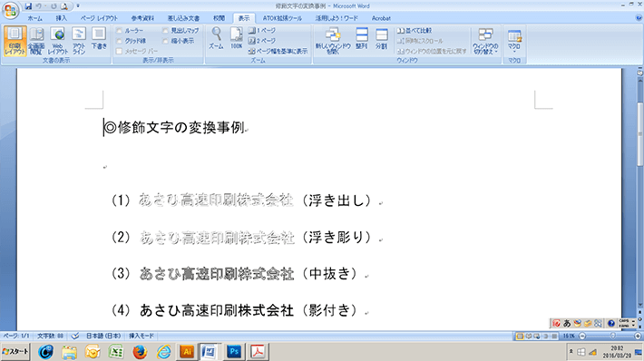Open the 差し込み文書 ribbon tab
644x361 pixels.
click(x=183, y=18)
